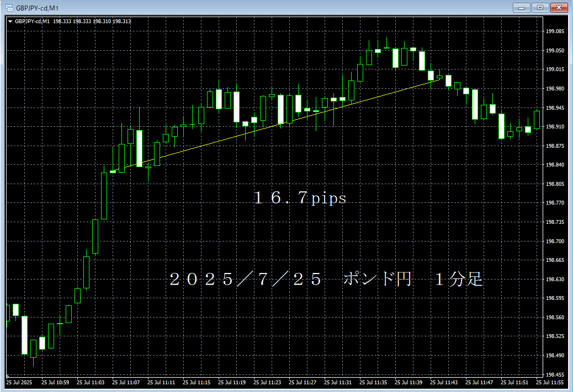The image size is (573, 392).
Task: Click the 25 Jul 11:39 time label
Action: point(408,383)
